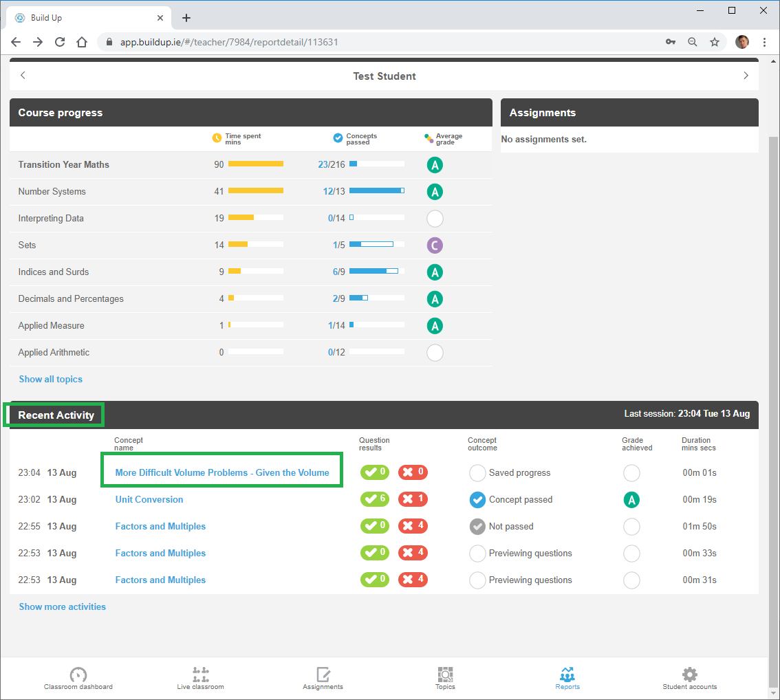Click the green A grade for Unit Conversion
Viewport: 780px width, 700px height.
pyautogui.click(x=631, y=500)
